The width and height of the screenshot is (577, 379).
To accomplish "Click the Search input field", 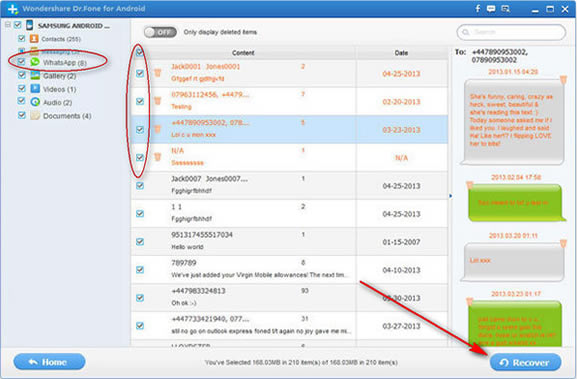I will (511, 32).
